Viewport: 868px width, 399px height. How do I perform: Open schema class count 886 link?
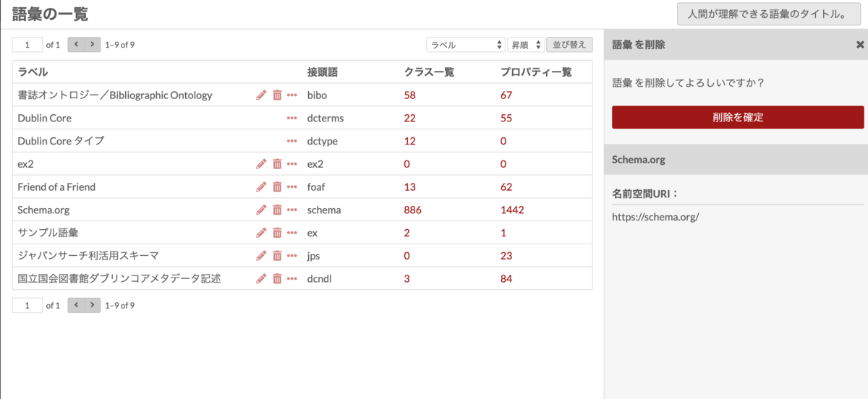pyautogui.click(x=412, y=210)
